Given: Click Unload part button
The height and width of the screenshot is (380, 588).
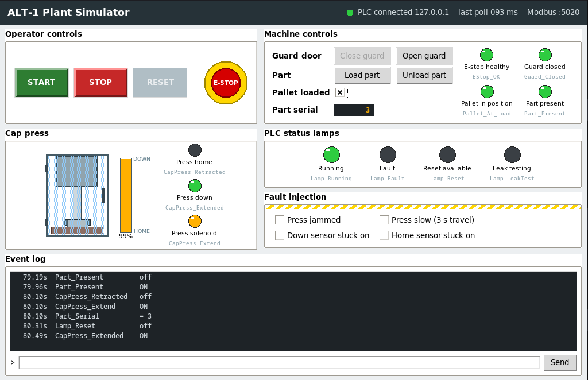Looking at the screenshot, I should [x=424, y=75].
